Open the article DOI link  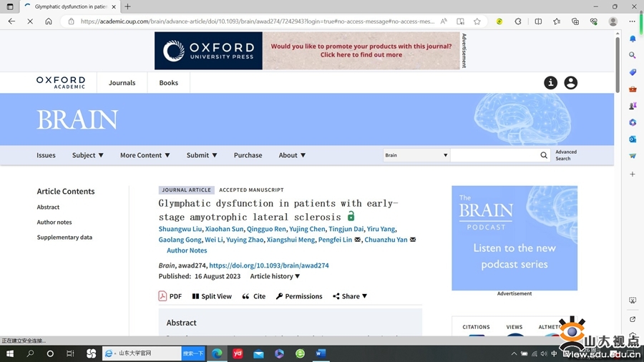coord(269,265)
